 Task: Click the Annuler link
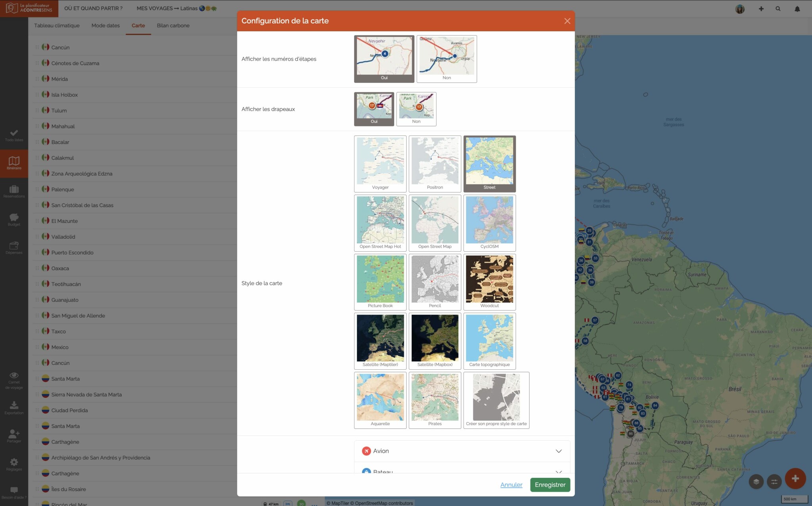[511, 485]
